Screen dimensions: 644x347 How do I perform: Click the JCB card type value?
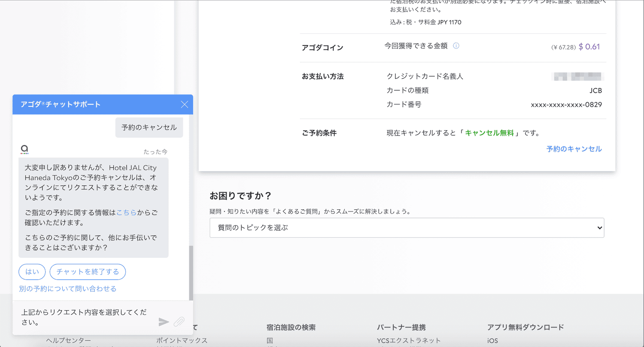595,91
